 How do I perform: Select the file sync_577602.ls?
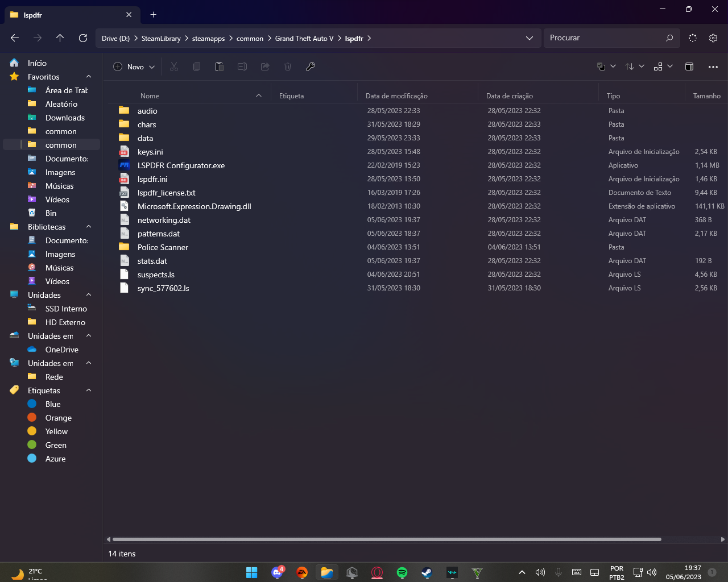pyautogui.click(x=163, y=288)
